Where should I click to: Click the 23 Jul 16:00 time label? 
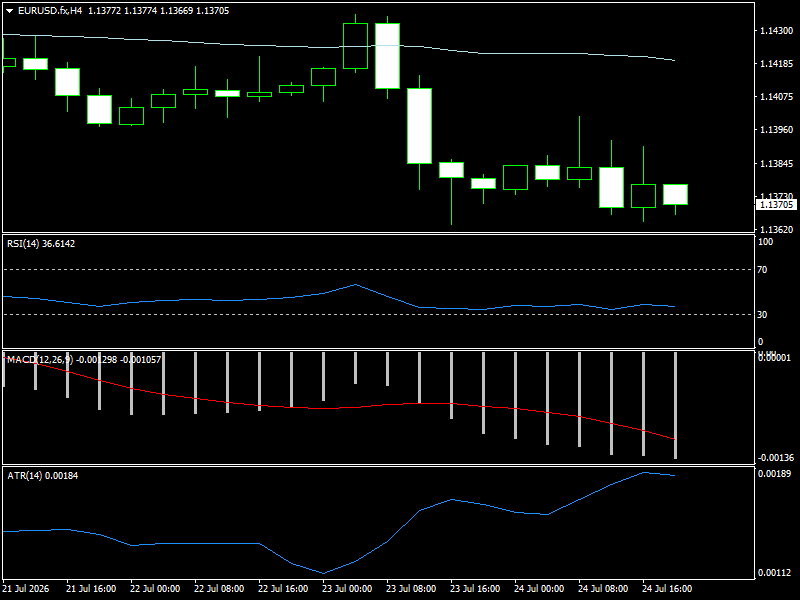(475, 589)
